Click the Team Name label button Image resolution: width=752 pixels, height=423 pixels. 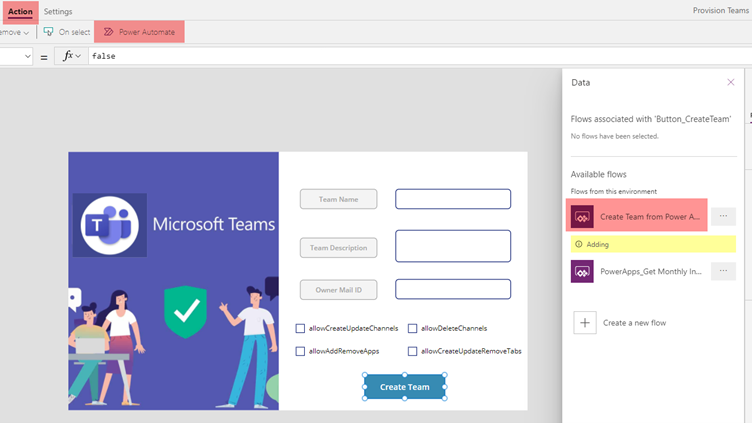pos(339,199)
